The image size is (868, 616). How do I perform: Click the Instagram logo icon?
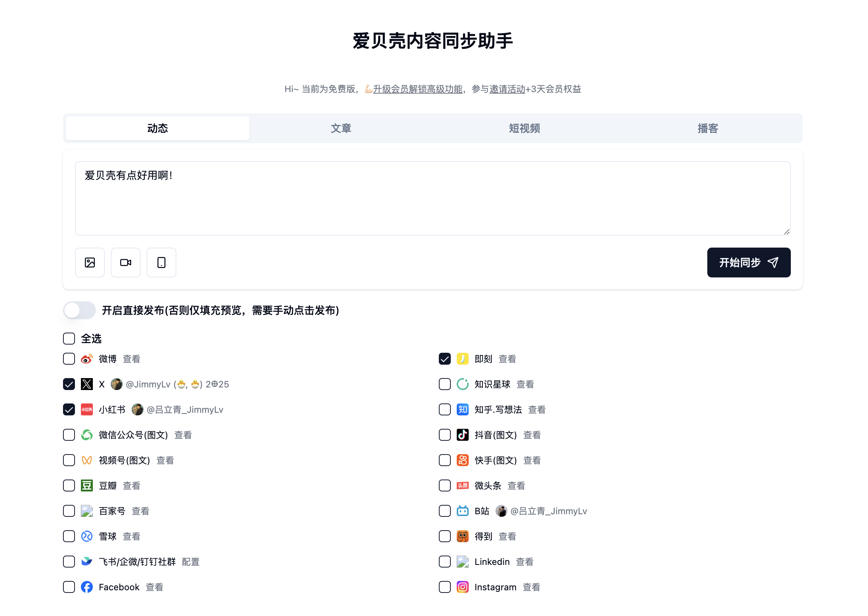pos(463,588)
